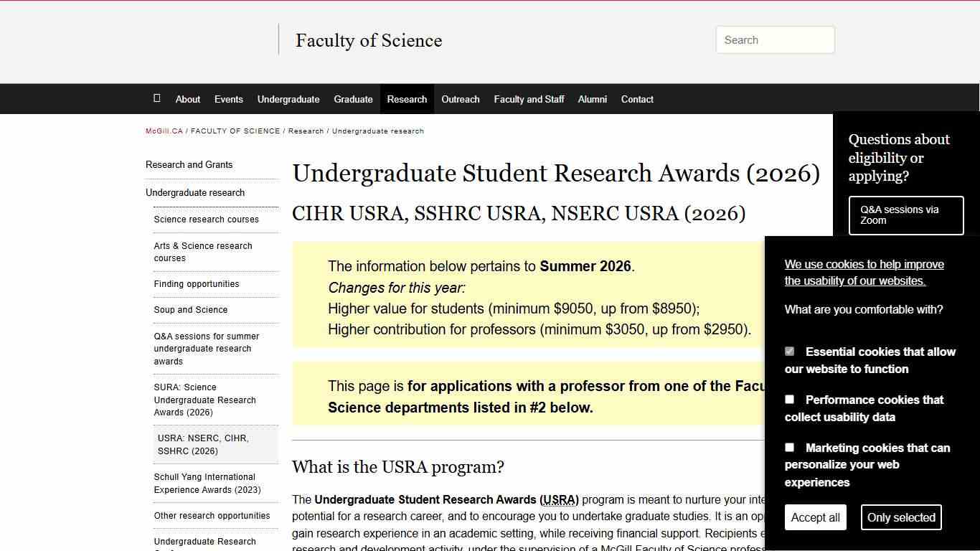
Task: Click the Accept all button
Action: pos(815,517)
